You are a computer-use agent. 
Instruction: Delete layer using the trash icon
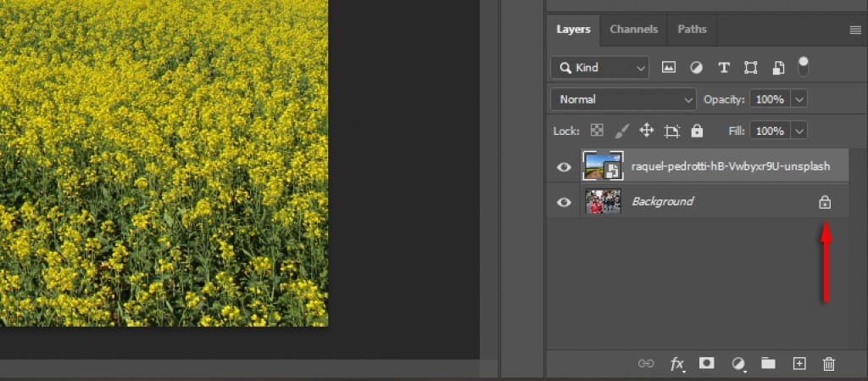point(829,363)
